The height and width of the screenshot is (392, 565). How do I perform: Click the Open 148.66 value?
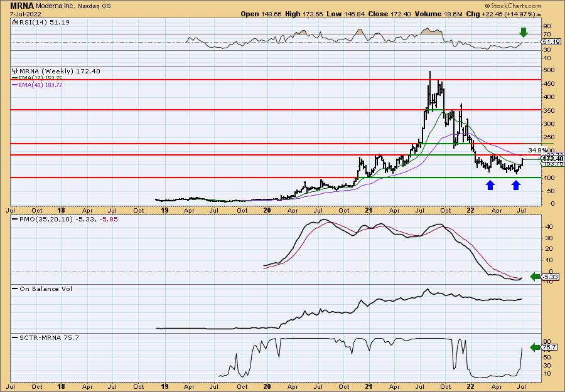tap(261, 14)
